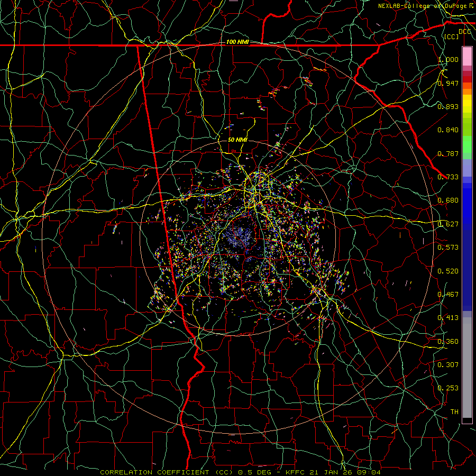The width and height of the screenshot is (476, 476).
Task: Click the 0.307 scale value
Action: pos(448,364)
